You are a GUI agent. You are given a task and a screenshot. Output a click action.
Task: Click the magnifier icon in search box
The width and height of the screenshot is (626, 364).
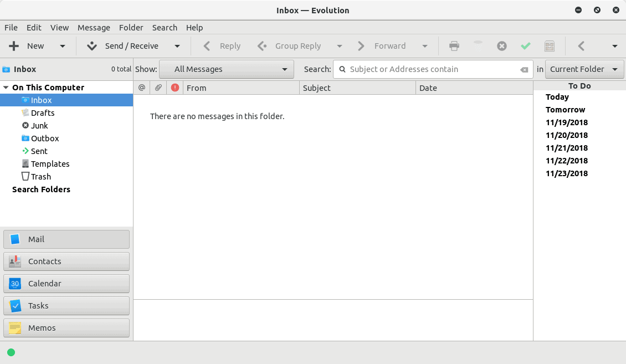pos(342,69)
